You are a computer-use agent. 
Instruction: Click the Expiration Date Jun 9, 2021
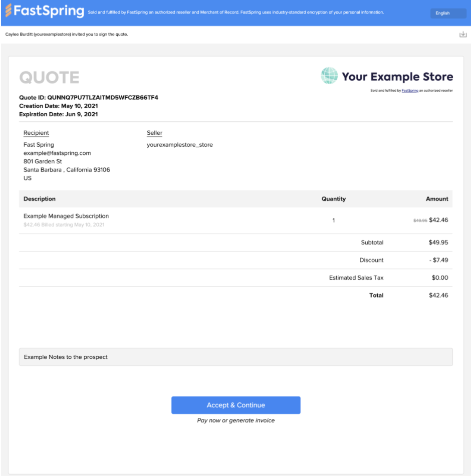pos(58,114)
